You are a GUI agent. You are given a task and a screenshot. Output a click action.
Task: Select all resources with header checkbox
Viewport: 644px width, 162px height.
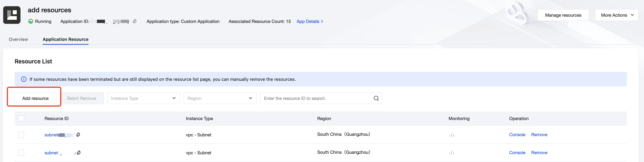coord(21,118)
